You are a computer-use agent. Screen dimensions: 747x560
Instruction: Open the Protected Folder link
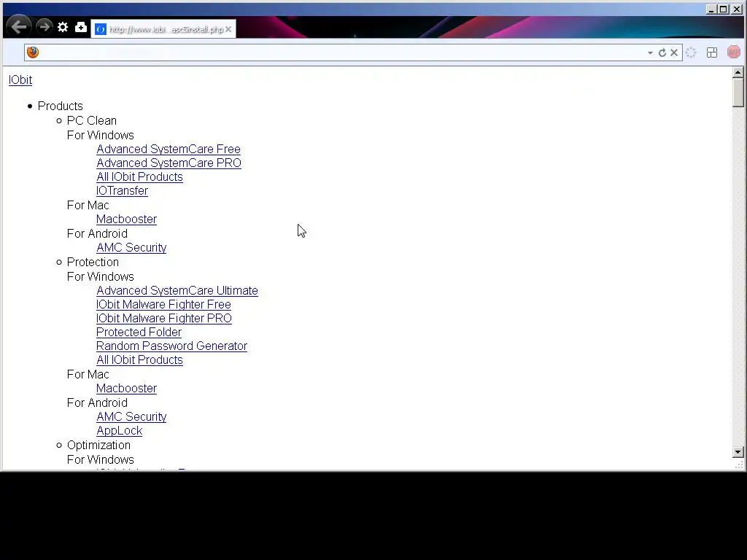pyautogui.click(x=139, y=332)
